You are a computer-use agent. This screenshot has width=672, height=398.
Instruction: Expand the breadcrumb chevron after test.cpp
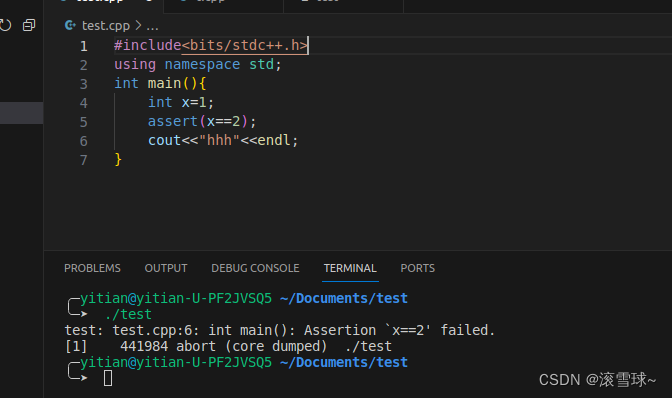(x=138, y=26)
